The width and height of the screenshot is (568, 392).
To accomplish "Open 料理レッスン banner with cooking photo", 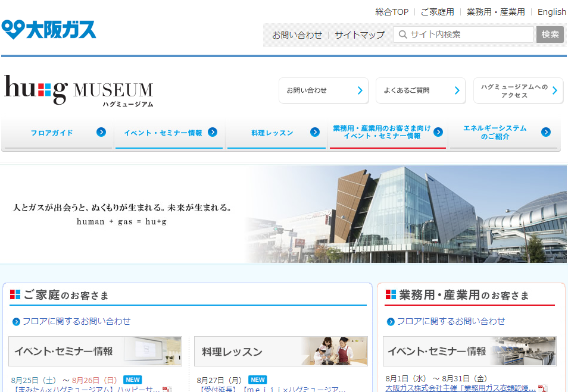I will click(281, 351).
